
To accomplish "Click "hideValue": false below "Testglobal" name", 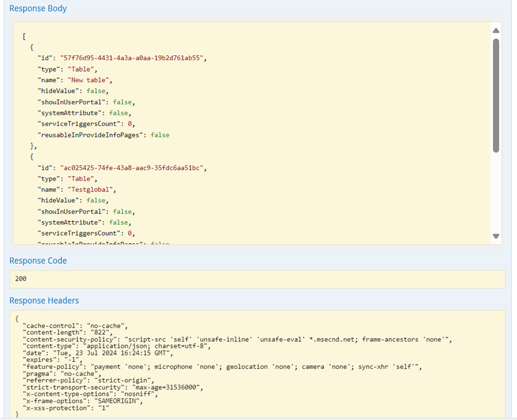I will (x=73, y=200).
